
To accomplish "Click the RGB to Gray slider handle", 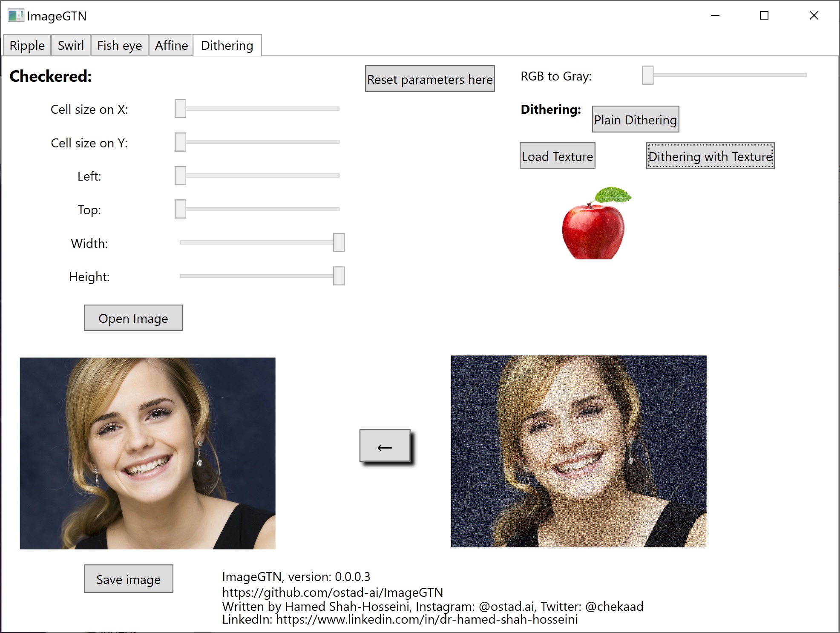I will point(647,75).
